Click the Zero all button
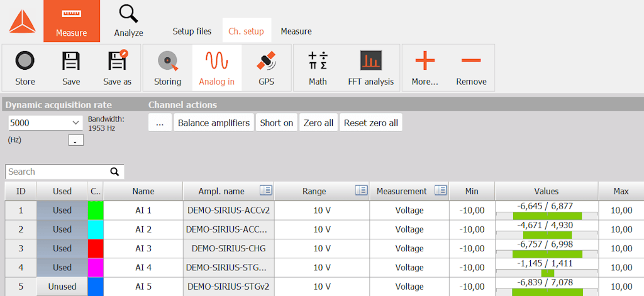Screen dimensions: 644x296 coord(318,123)
